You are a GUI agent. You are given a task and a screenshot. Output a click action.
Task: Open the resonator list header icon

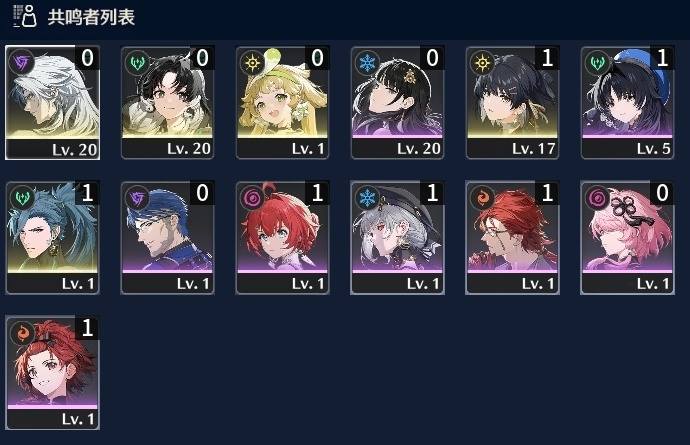click(x=25, y=16)
